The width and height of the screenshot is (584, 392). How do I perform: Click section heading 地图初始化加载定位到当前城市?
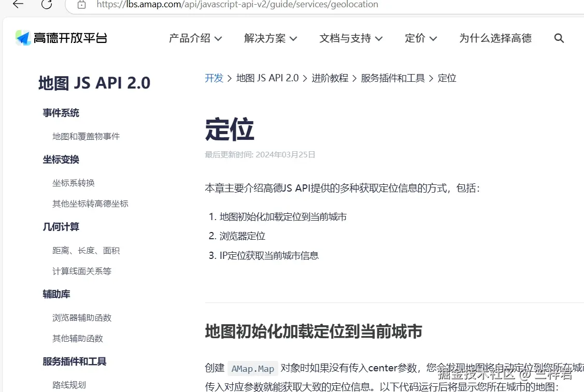(314, 331)
